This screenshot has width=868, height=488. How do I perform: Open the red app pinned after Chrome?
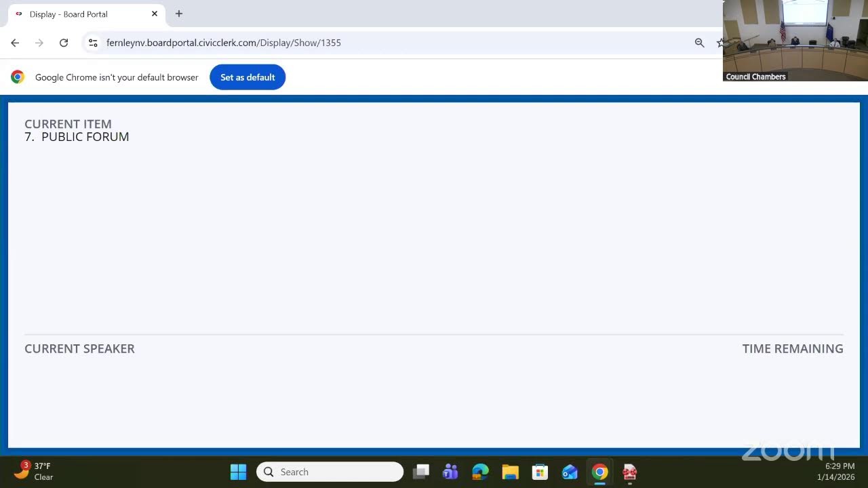629,472
